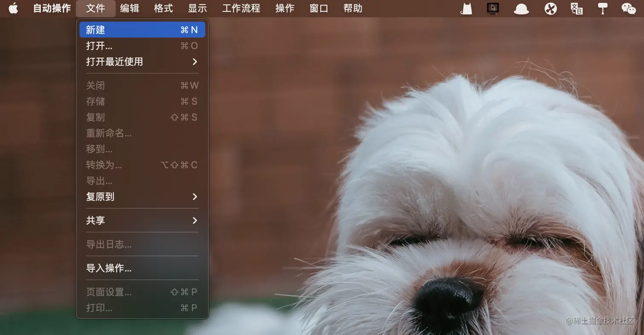Click the 移到... menu entry
The image size is (644, 335).
142,149
